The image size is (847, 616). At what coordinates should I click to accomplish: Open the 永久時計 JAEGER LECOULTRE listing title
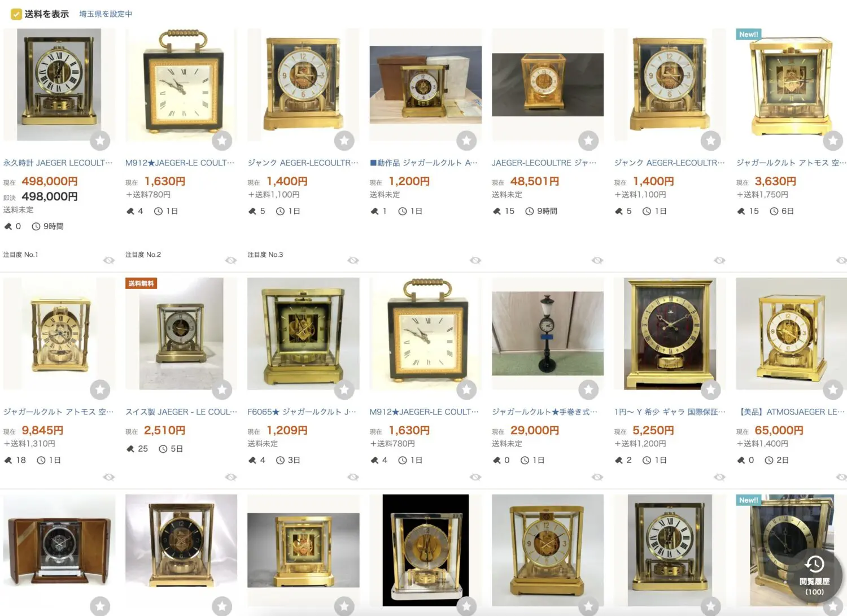(58, 163)
